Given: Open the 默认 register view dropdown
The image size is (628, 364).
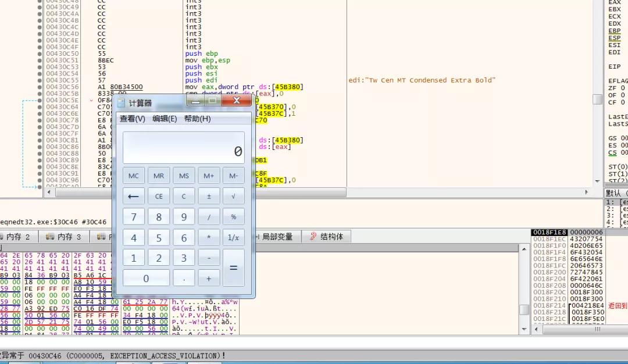Looking at the screenshot, I should [612, 194].
